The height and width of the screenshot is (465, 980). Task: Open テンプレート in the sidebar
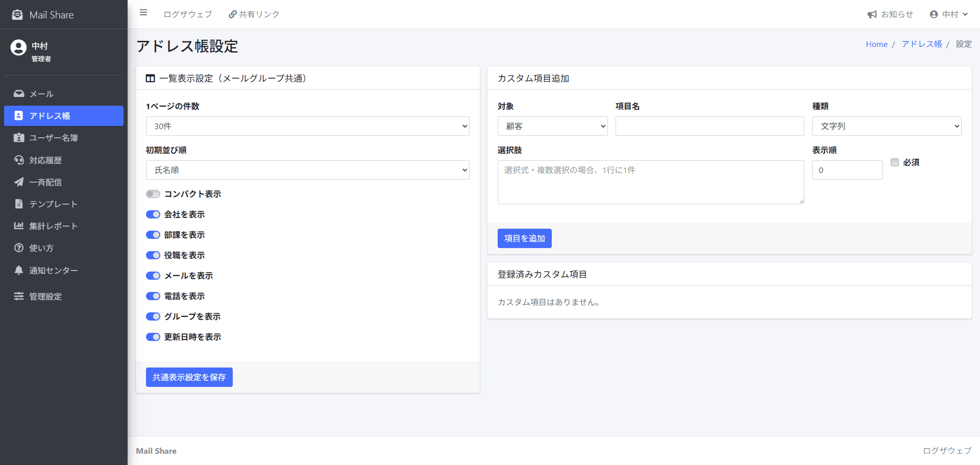[x=64, y=204]
